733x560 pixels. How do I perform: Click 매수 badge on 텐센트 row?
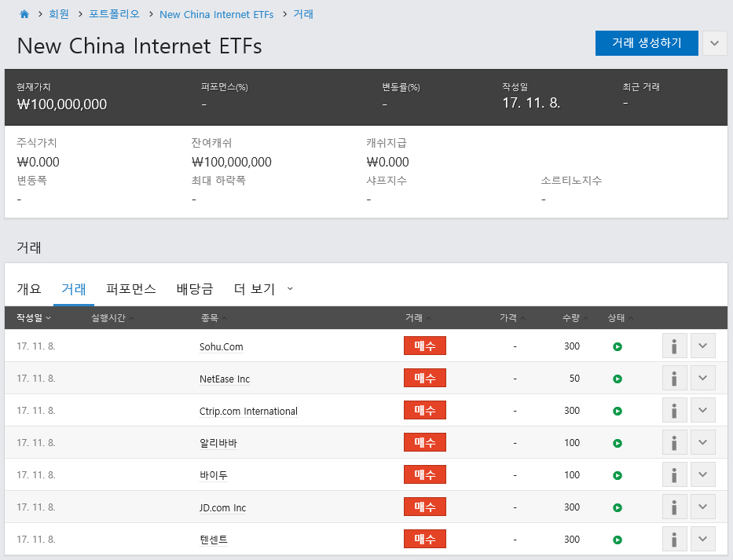[x=425, y=539]
